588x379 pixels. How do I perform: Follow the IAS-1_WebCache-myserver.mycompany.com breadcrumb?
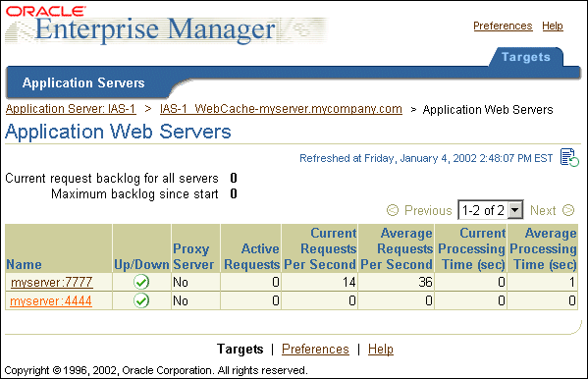[281, 109]
